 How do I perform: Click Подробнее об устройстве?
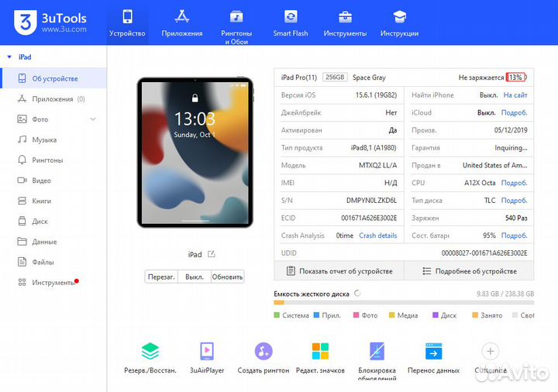tap(469, 271)
